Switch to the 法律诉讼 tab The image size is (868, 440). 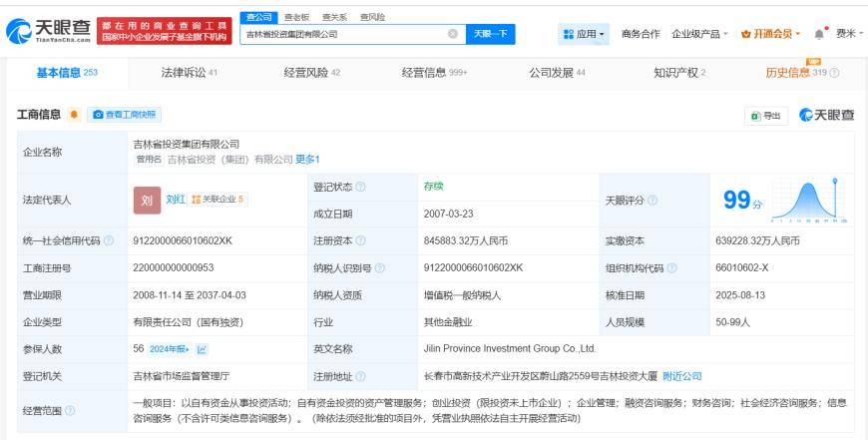point(190,73)
